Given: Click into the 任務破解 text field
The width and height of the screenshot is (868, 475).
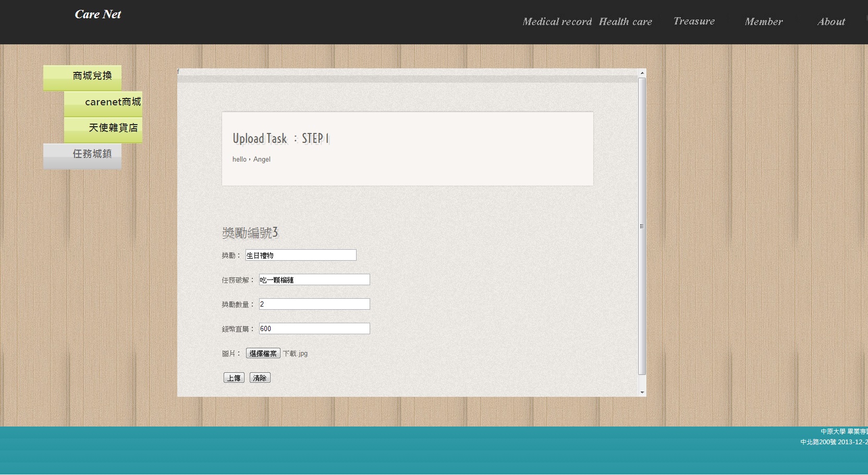Looking at the screenshot, I should click(314, 279).
